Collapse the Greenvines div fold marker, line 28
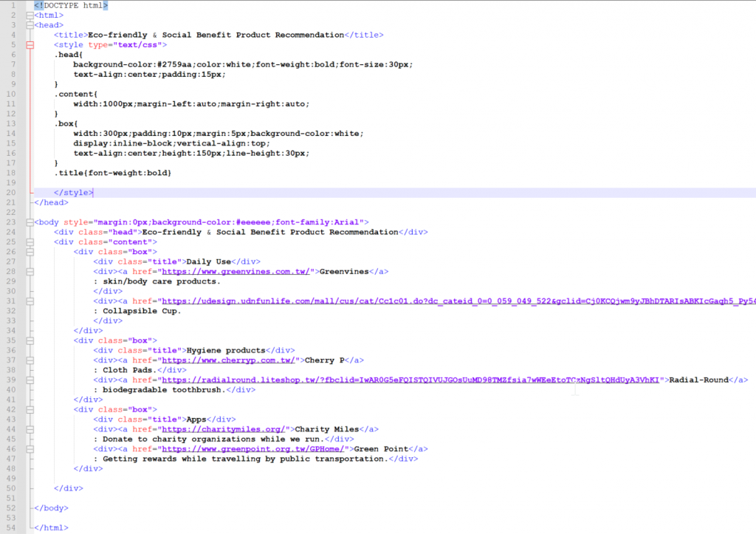Image resolution: width=756 pixels, height=534 pixels. 30,272
